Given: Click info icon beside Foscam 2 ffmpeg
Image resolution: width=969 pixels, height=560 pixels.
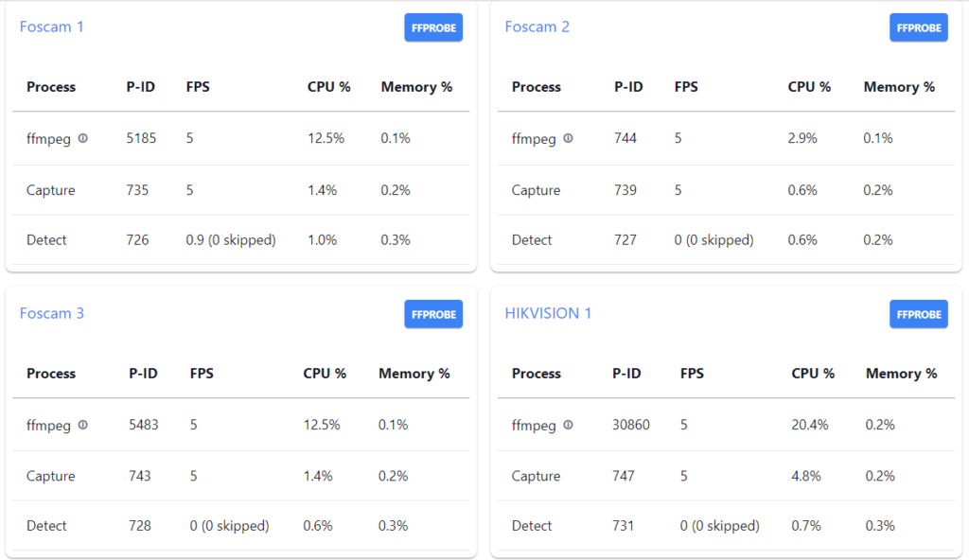Looking at the screenshot, I should pos(568,138).
